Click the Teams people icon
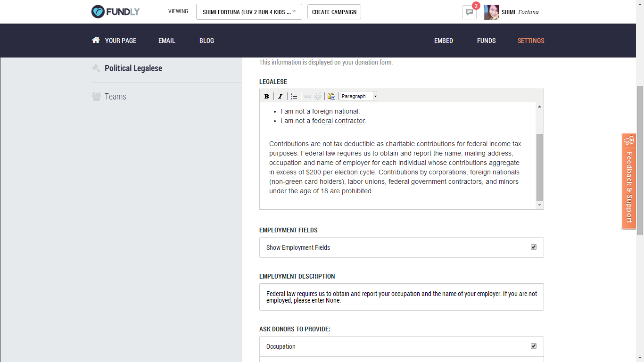This screenshot has height=362, width=644. 96,97
